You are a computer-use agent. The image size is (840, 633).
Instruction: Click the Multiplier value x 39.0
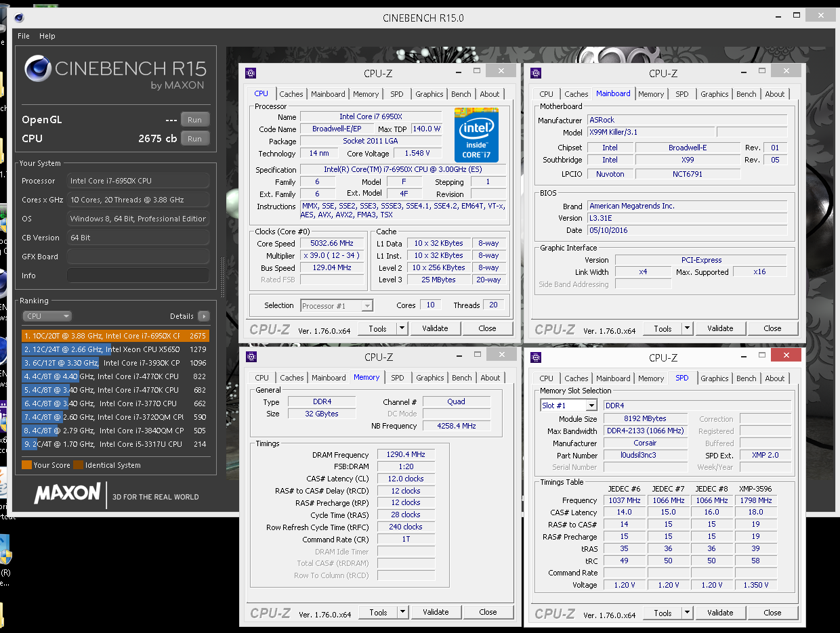[x=333, y=256]
